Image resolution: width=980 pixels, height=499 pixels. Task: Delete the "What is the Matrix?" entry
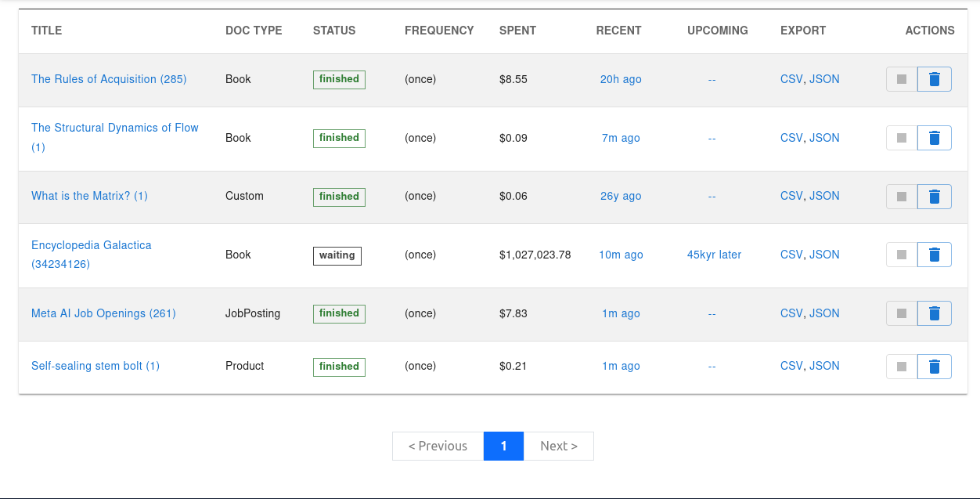pyautogui.click(x=934, y=196)
